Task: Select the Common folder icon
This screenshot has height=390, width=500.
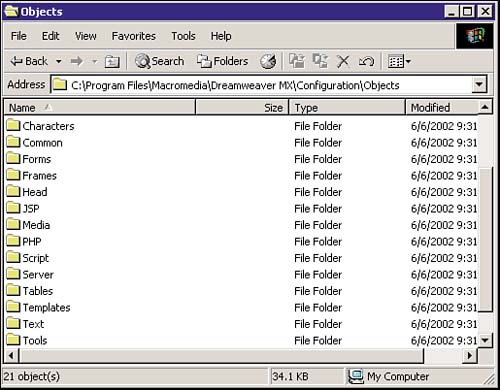Action: 13,142
